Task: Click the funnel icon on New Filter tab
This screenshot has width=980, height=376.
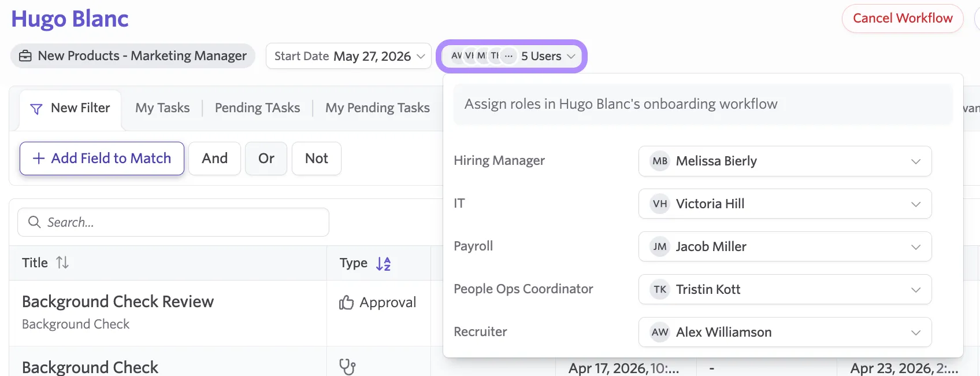Action: [36, 109]
